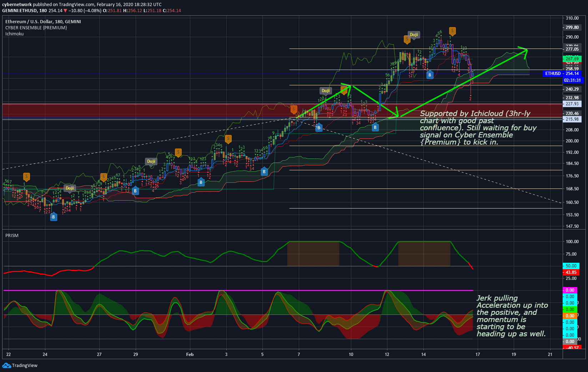Click the Doji marker above 290 price peak
588x372 pixels.
(414, 35)
